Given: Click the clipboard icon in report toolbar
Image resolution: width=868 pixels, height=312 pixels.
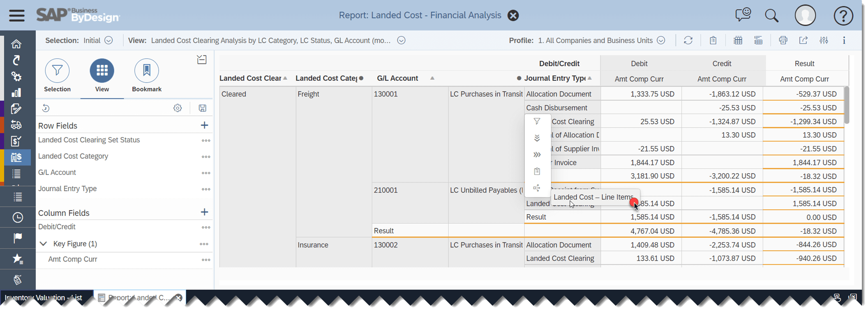Looking at the screenshot, I should 713,40.
